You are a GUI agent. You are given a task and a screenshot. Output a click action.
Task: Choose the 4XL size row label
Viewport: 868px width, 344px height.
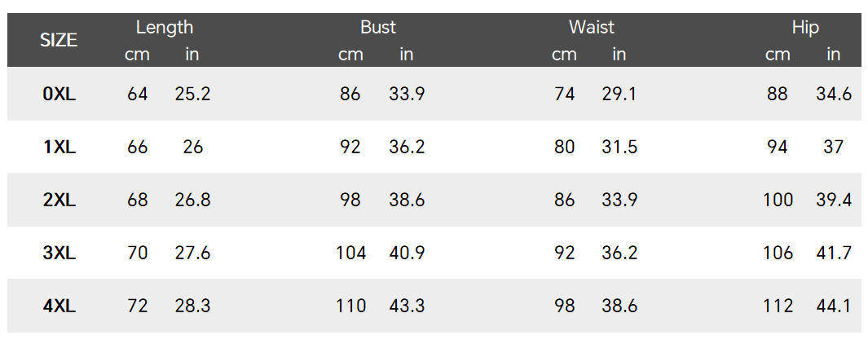click(x=59, y=307)
